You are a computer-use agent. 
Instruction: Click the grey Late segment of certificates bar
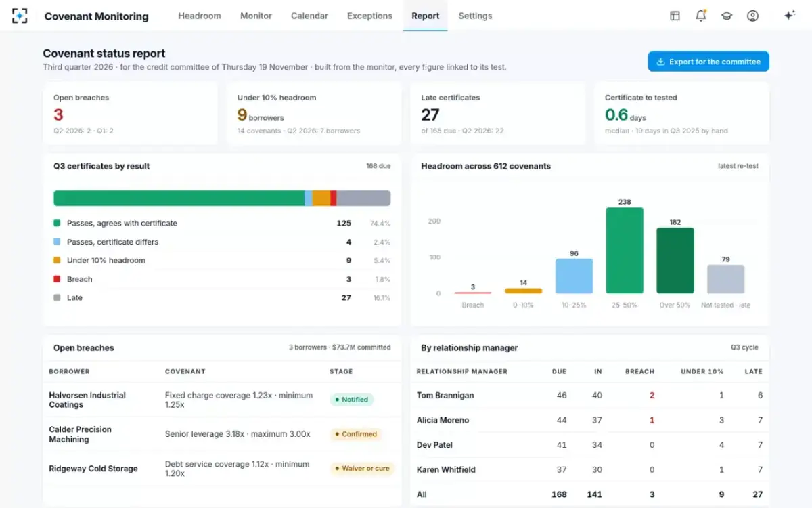363,198
